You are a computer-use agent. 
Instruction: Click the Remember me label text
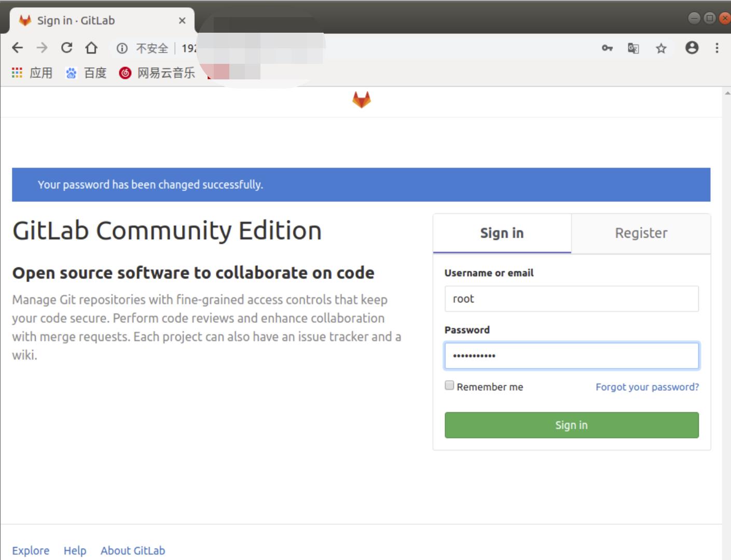490,387
